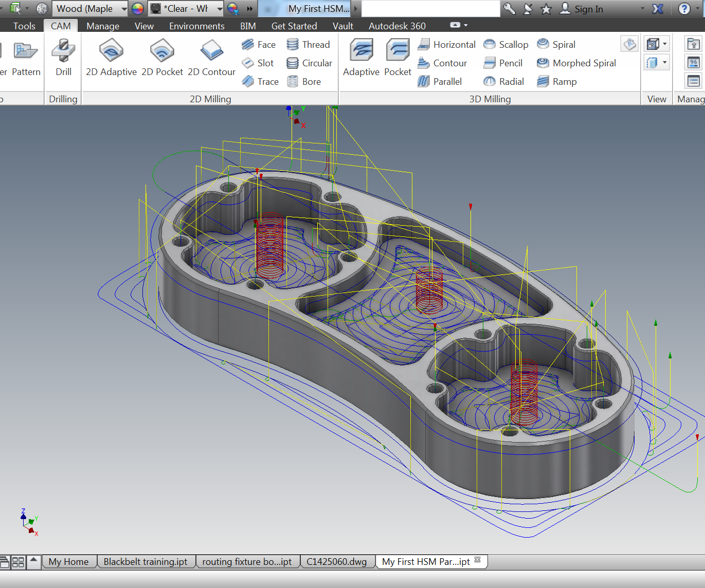
Task: Launch the 2D Adaptive clearing tool
Action: pos(111,58)
